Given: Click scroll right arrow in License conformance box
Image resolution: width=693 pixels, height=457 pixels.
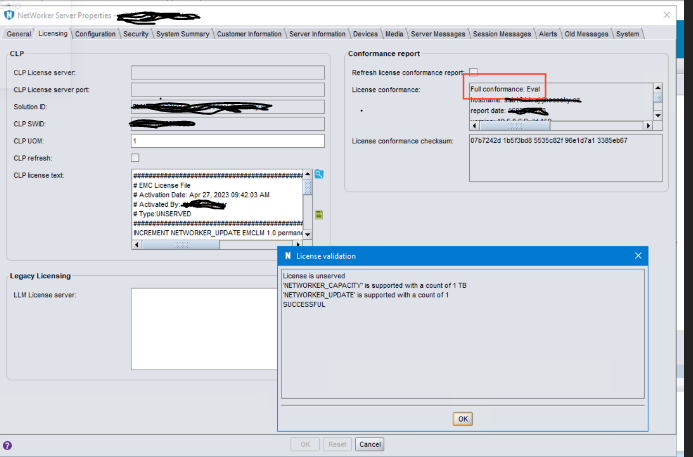Looking at the screenshot, I should tap(648, 126).
